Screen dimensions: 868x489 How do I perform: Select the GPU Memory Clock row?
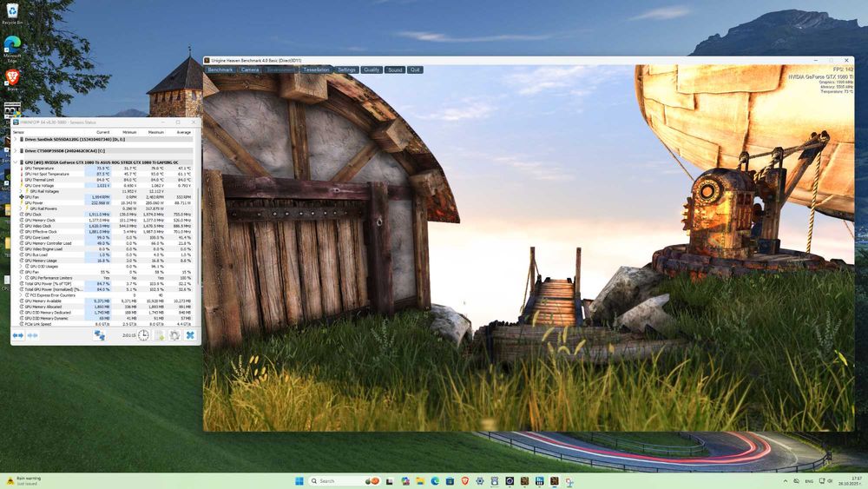(x=105, y=220)
